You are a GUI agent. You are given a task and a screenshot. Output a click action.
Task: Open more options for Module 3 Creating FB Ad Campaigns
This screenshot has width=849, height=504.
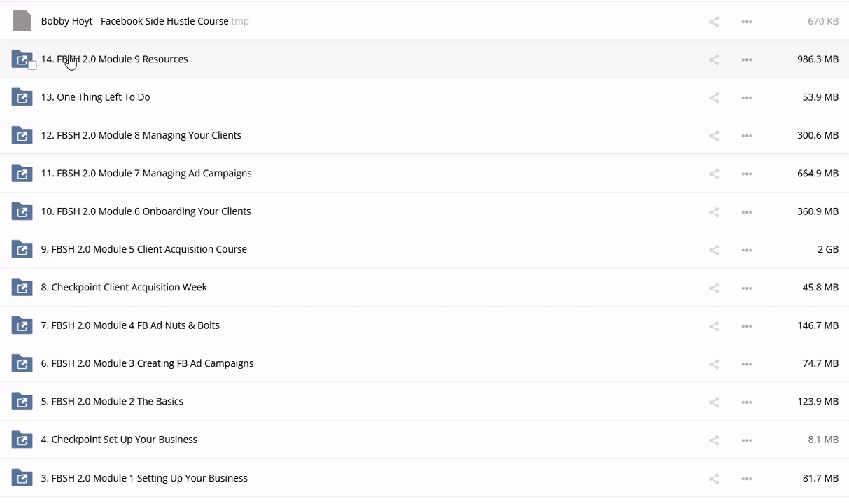pos(747,364)
